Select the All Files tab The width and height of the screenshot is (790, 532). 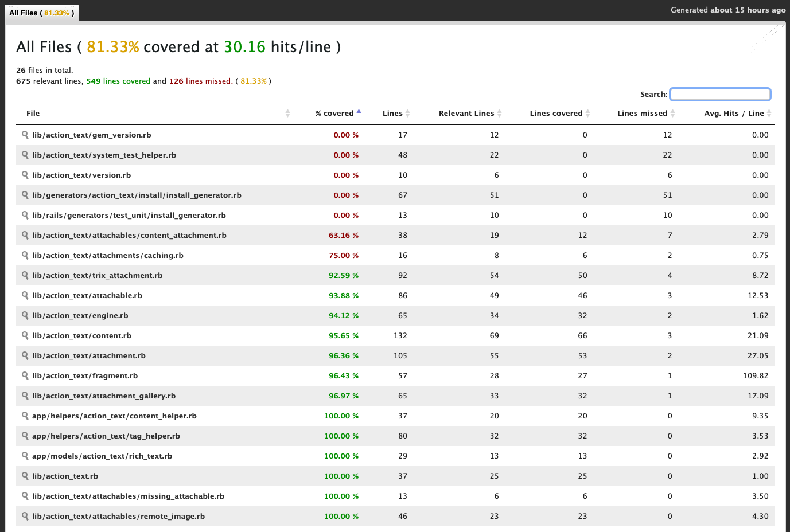click(42, 13)
